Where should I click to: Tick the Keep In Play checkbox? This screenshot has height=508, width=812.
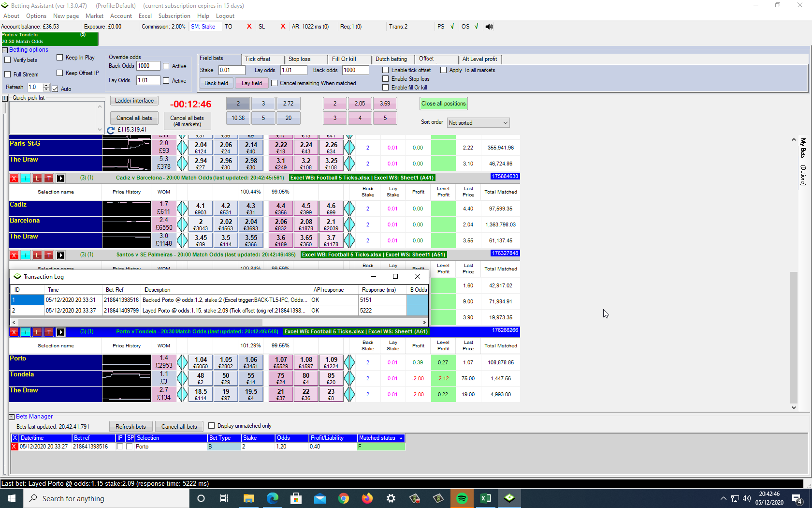(60, 58)
